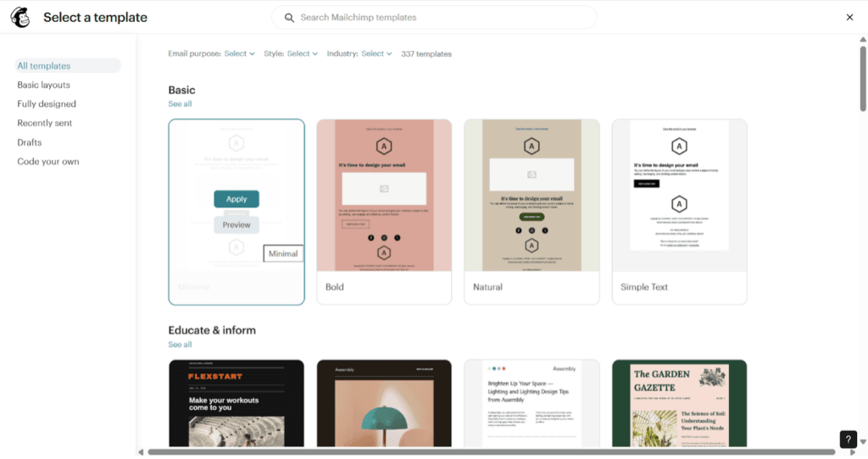Click the horizontal scrollbar at bottom
Screen dimensions: 868x459
coord(491,452)
